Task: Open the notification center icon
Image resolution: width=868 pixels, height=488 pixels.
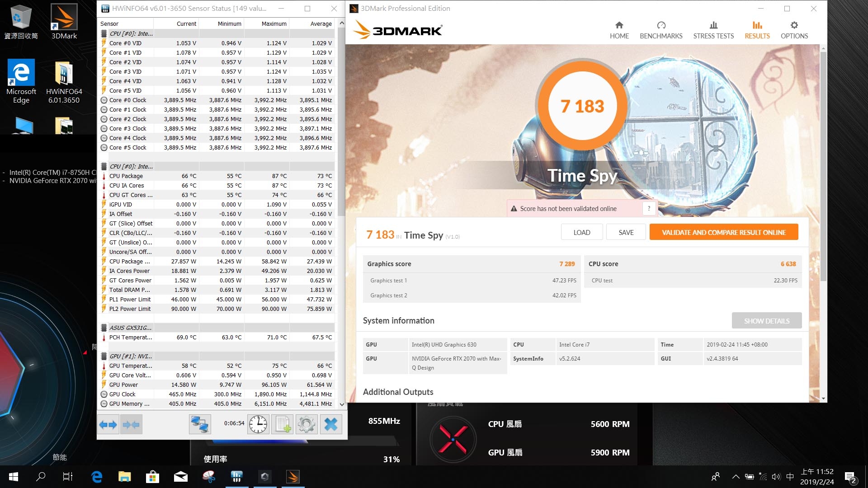Action: tap(850, 477)
